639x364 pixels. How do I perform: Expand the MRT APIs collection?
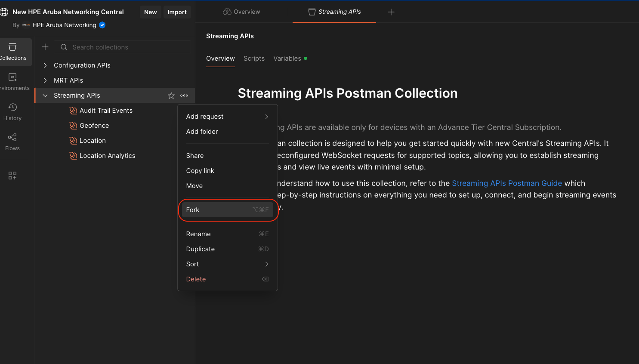pos(45,80)
